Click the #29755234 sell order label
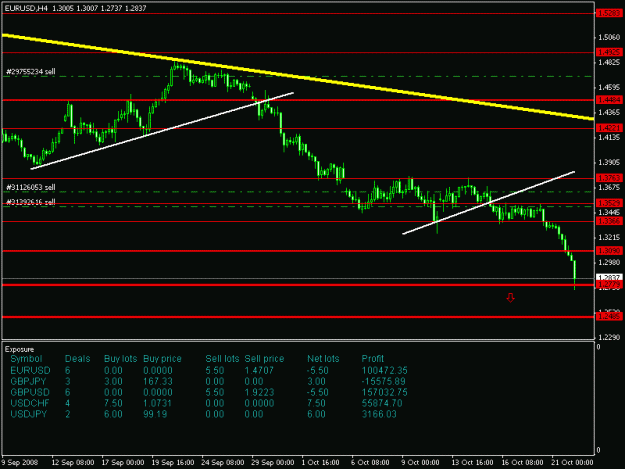This screenshot has height=469, width=625. 31,72
